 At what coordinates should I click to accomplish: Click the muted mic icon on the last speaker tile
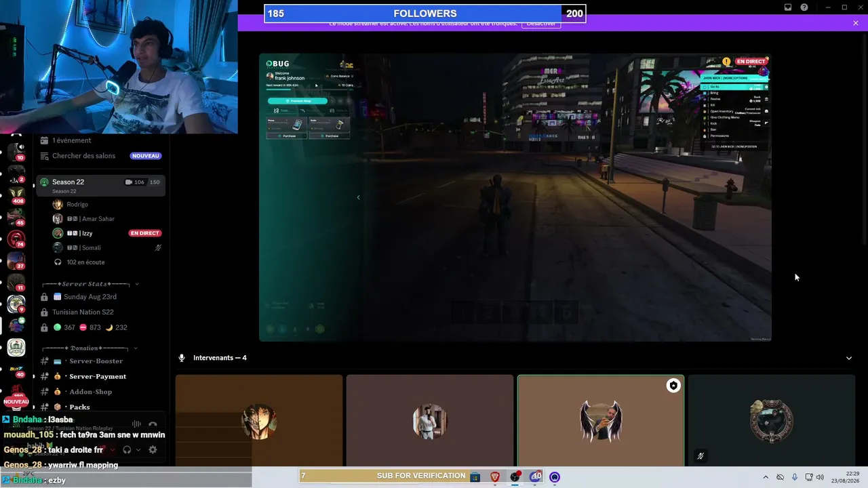(701, 456)
